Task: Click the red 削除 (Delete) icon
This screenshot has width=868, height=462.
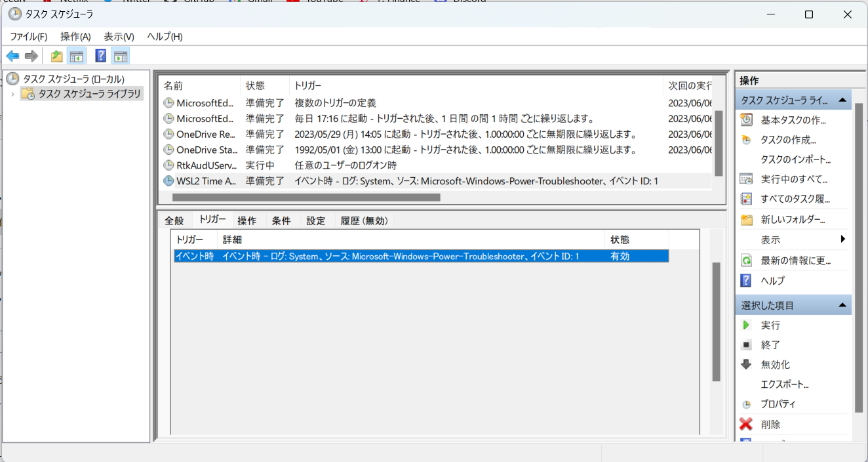Action: coord(746,425)
